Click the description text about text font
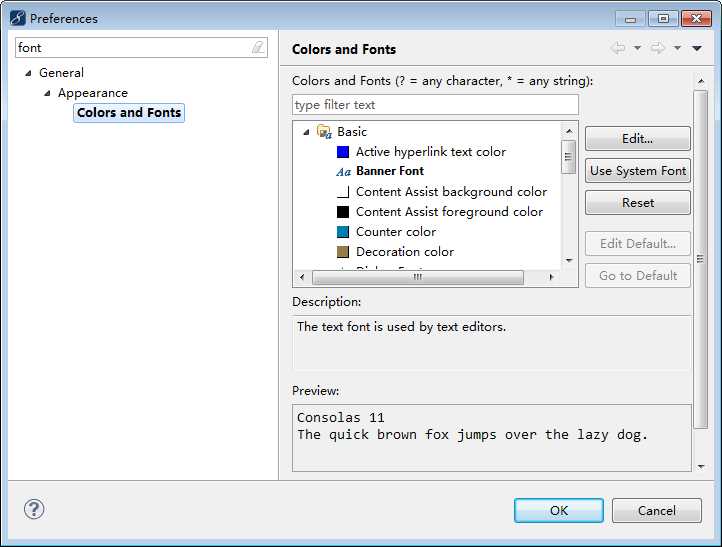The width and height of the screenshot is (722, 547). pyautogui.click(x=402, y=327)
